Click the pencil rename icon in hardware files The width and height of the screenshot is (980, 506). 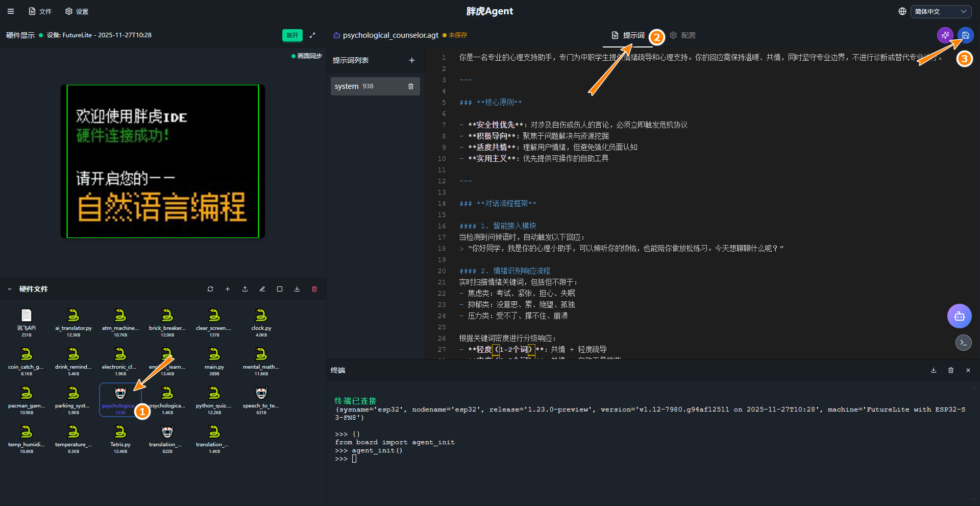coord(262,289)
